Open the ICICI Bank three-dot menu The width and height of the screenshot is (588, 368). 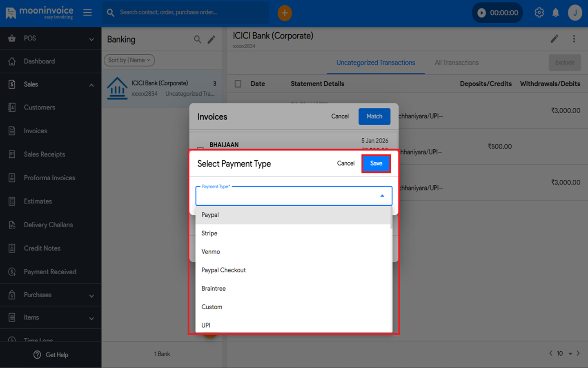coord(574,39)
